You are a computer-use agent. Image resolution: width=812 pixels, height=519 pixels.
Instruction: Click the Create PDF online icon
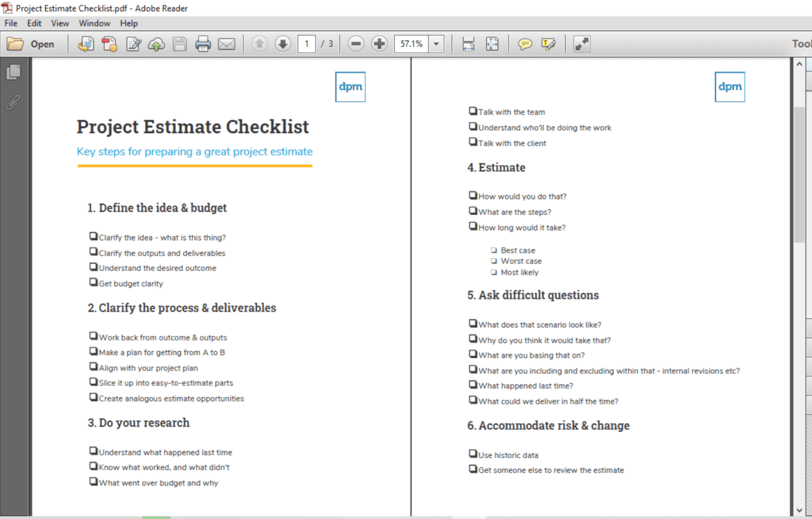coord(86,44)
